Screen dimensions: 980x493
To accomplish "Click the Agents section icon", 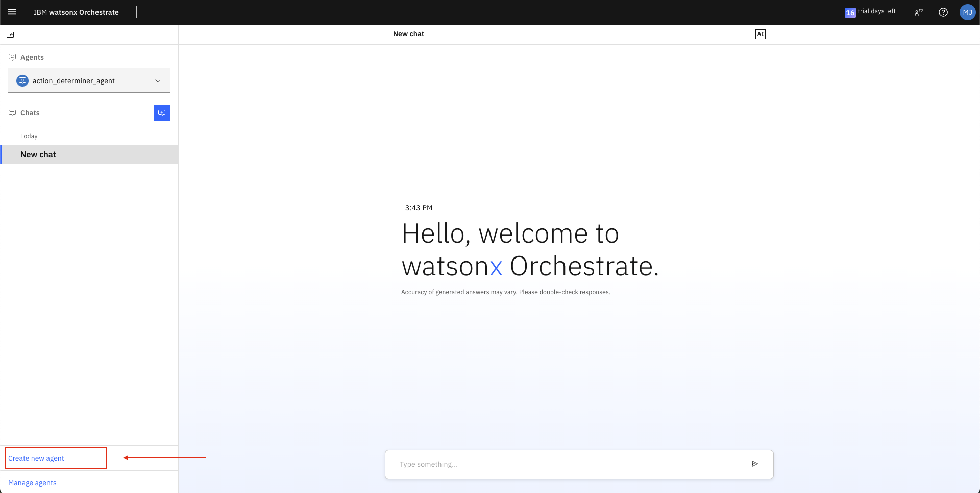I will pyautogui.click(x=12, y=57).
